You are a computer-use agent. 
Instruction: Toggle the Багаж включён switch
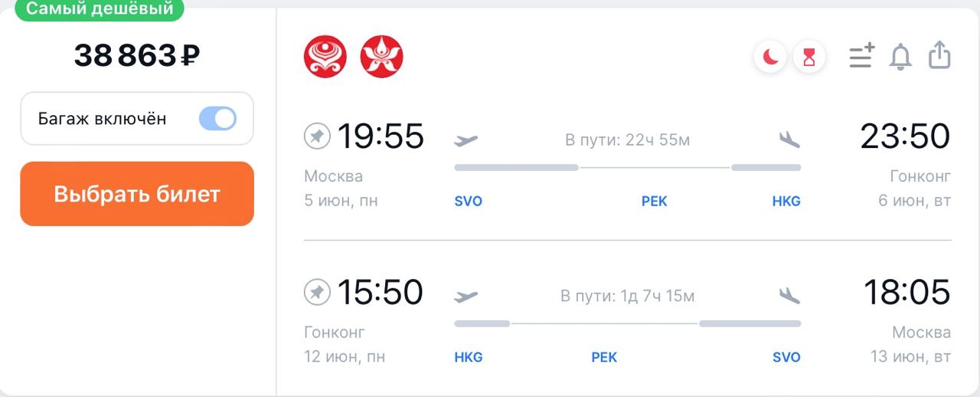pyautogui.click(x=217, y=119)
